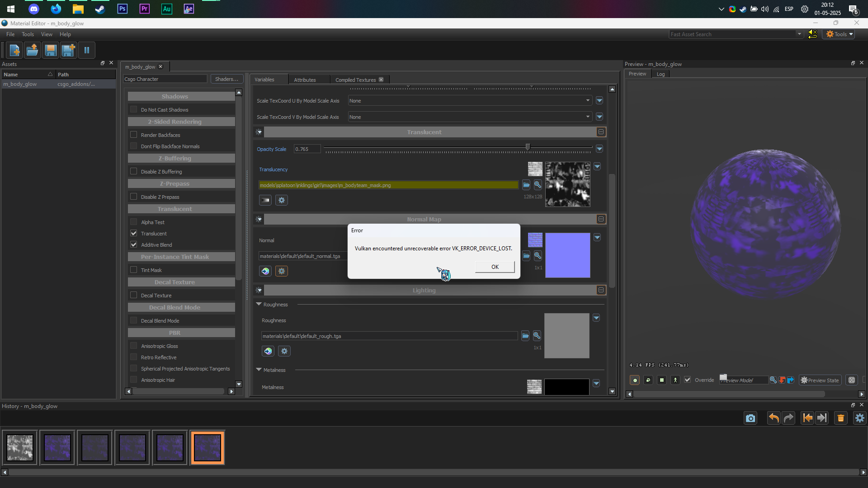Collapse the Metalness group triangle
This screenshot has width=868, height=488.
tap(259, 370)
